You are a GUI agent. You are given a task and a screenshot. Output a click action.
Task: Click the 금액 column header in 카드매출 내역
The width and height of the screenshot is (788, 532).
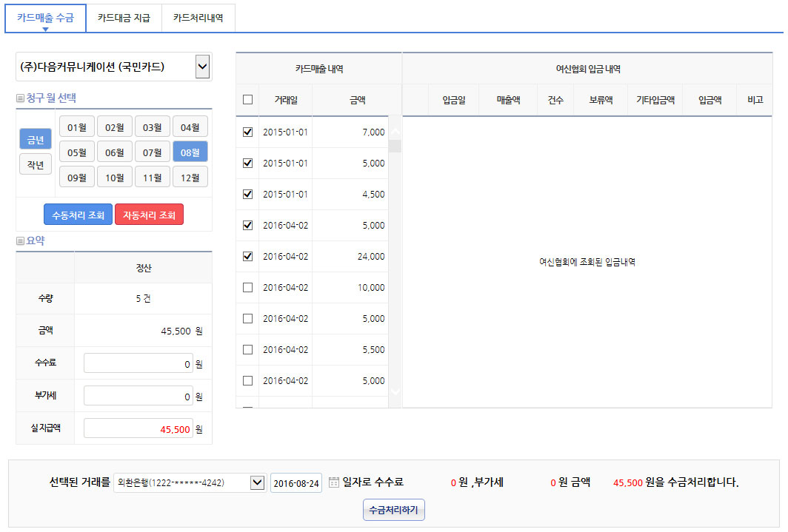357,100
